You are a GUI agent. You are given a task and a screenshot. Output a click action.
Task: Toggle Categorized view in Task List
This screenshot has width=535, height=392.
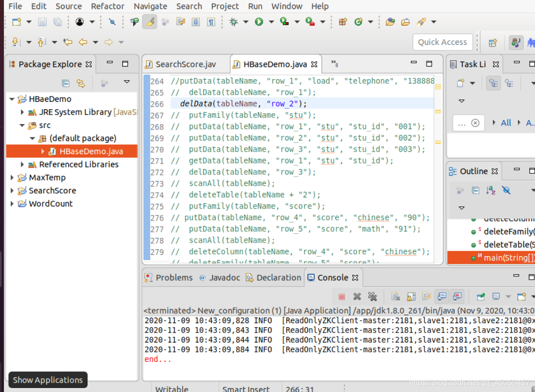click(493, 83)
